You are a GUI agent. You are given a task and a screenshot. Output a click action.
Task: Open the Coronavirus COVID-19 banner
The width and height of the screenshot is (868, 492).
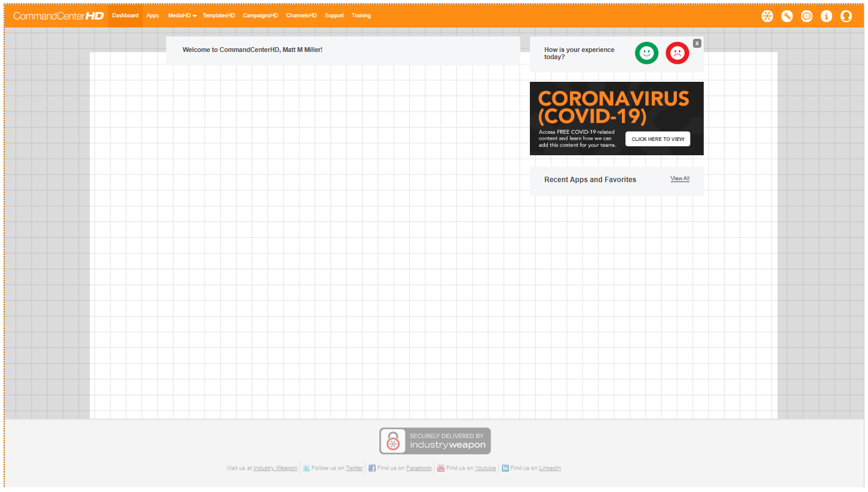point(617,118)
